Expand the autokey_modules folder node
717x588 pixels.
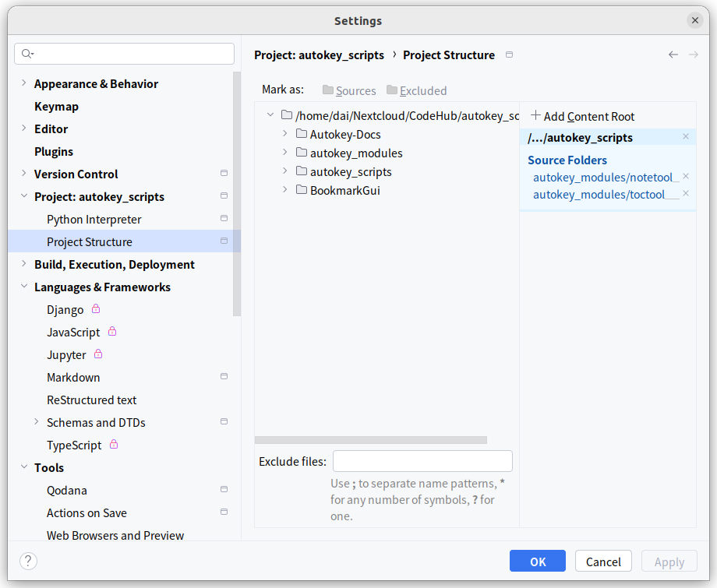(x=285, y=153)
